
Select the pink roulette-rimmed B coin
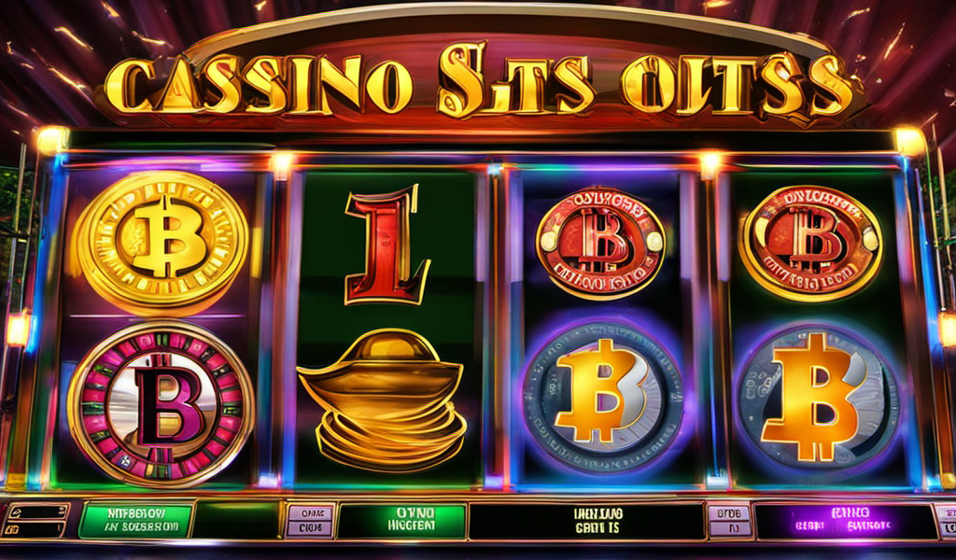pyautogui.click(x=161, y=404)
